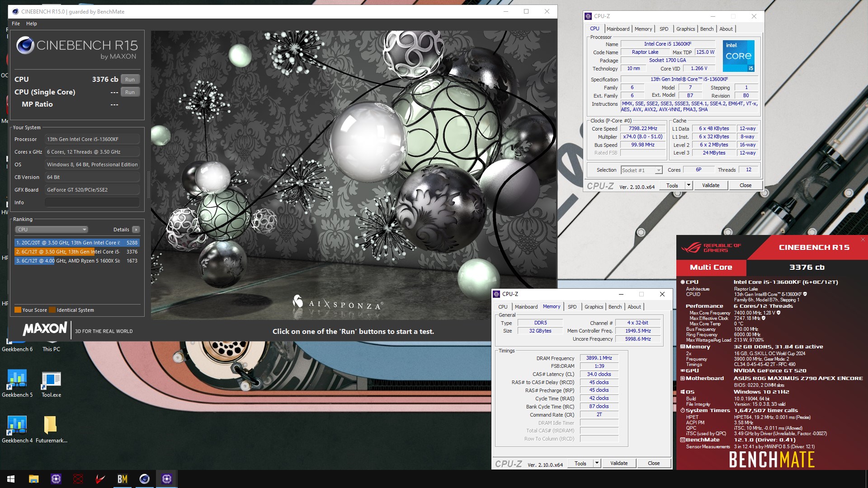Click the red chip taskbar icon
This screenshot has height=488, width=868.
pyautogui.click(x=78, y=479)
